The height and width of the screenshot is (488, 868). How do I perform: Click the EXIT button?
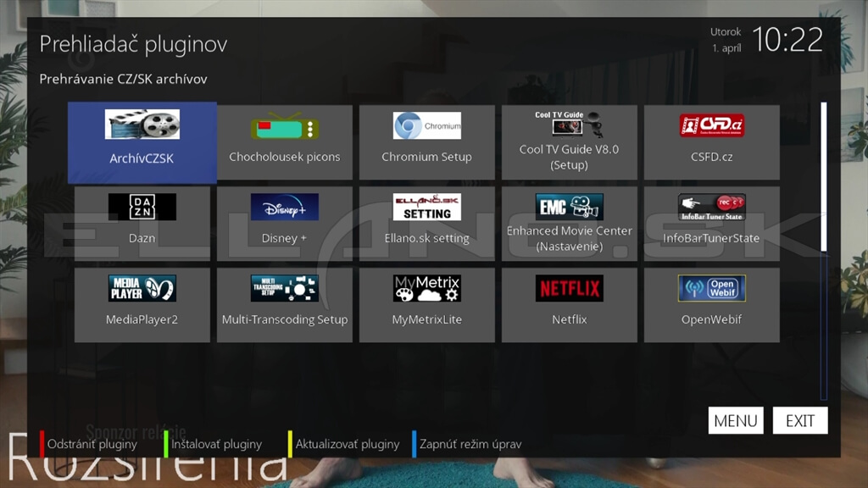pyautogui.click(x=799, y=421)
